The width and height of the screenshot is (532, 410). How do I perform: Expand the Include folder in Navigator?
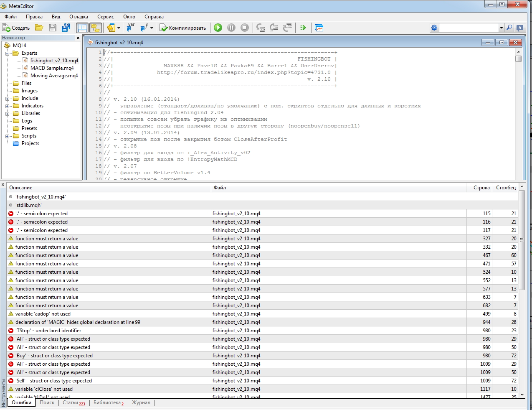pos(7,99)
